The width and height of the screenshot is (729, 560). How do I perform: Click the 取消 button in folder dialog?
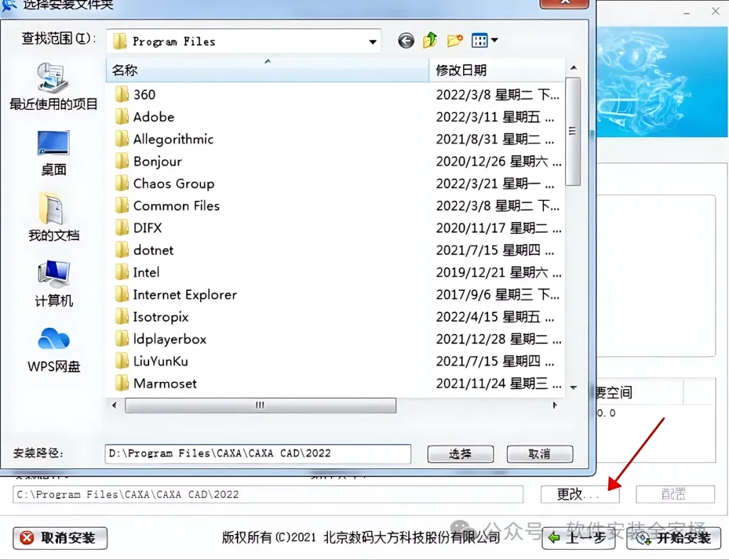point(539,453)
